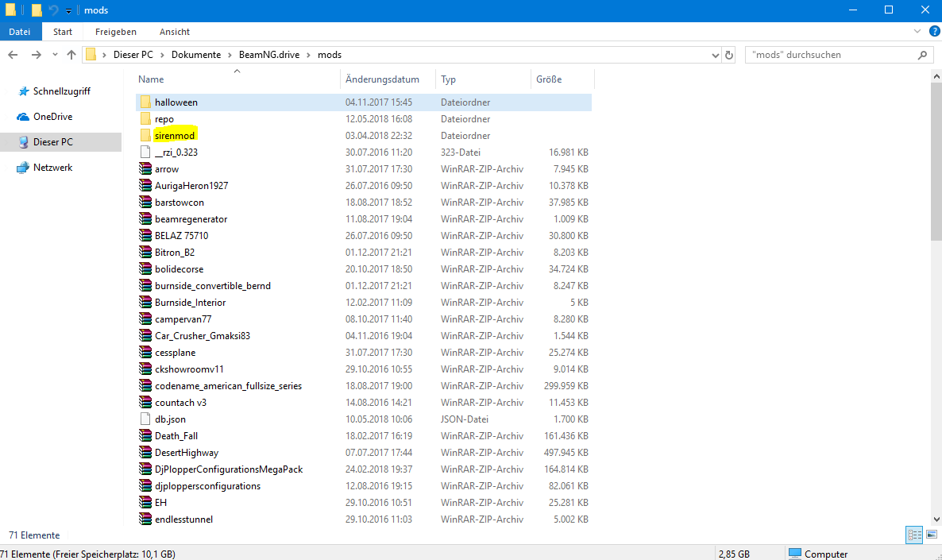Click BeamNG.drive in the breadcrumb
The image size is (942, 560).
[268, 55]
